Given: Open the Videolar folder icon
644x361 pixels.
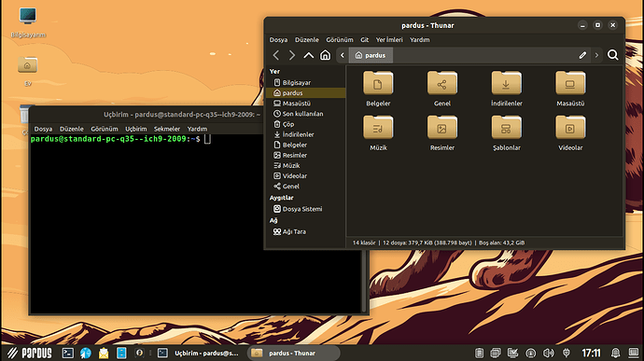Looking at the screenshot, I should click(570, 132).
